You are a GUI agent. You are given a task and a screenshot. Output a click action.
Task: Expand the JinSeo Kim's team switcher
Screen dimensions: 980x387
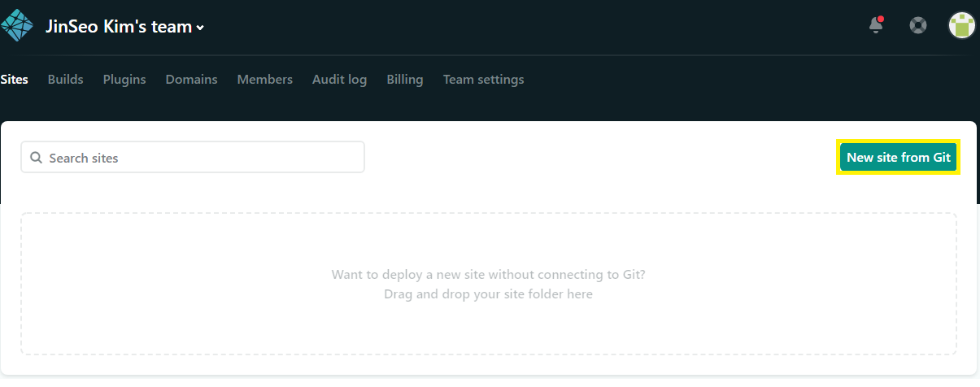pos(124,27)
